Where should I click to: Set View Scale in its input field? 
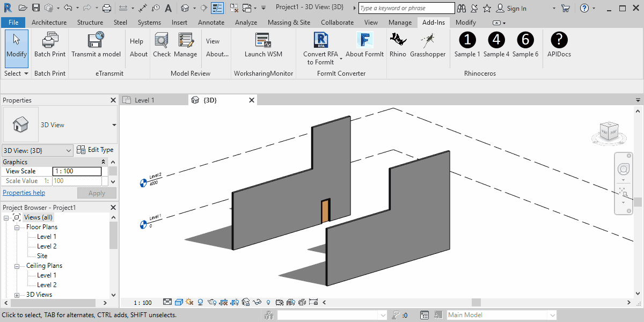click(77, 170)
